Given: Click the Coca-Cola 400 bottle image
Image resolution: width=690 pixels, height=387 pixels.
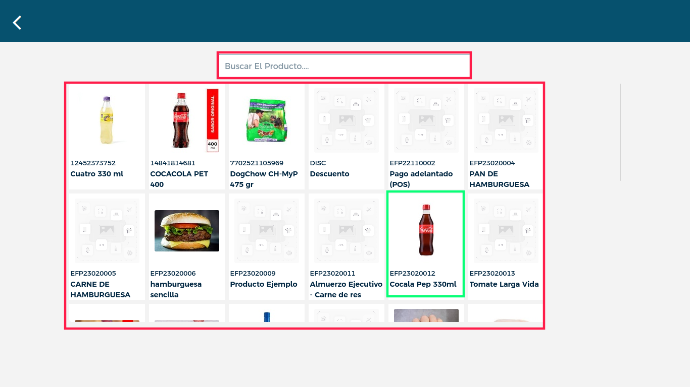Looking at the screenshot, I should click(x=181, y=120).
